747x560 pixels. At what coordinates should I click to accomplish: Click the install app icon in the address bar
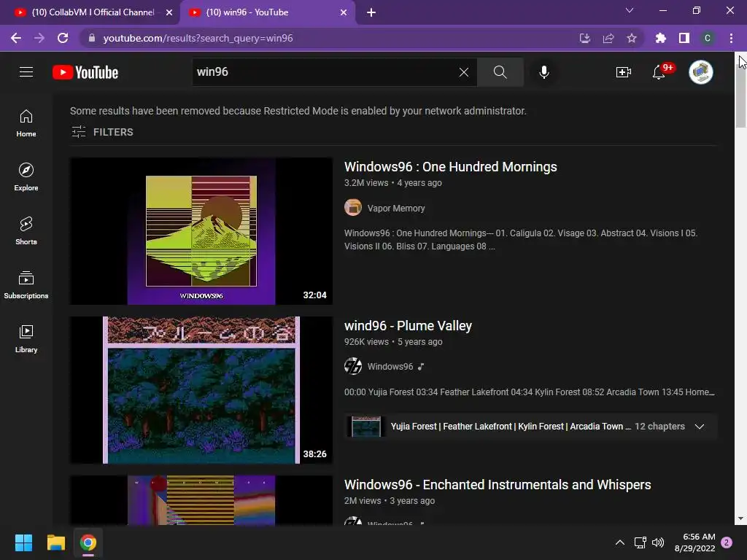585,38
